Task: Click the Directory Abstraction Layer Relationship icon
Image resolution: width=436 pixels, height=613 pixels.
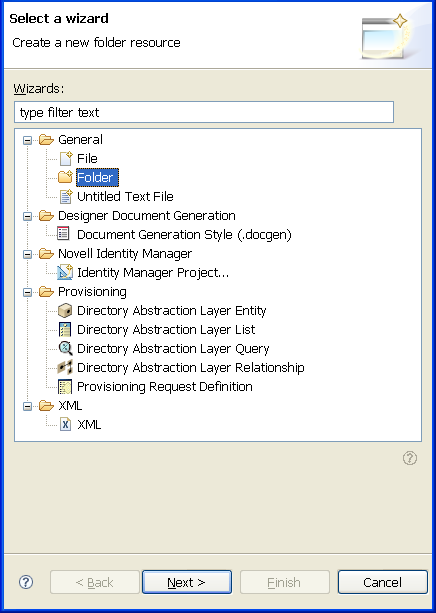Action: pos(65,367)
